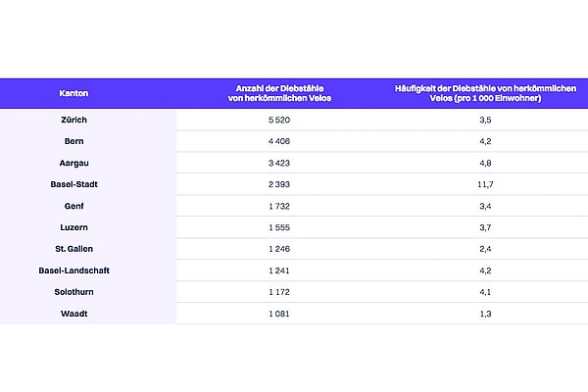Select the Basel-Stadt row label

point(73,183)
